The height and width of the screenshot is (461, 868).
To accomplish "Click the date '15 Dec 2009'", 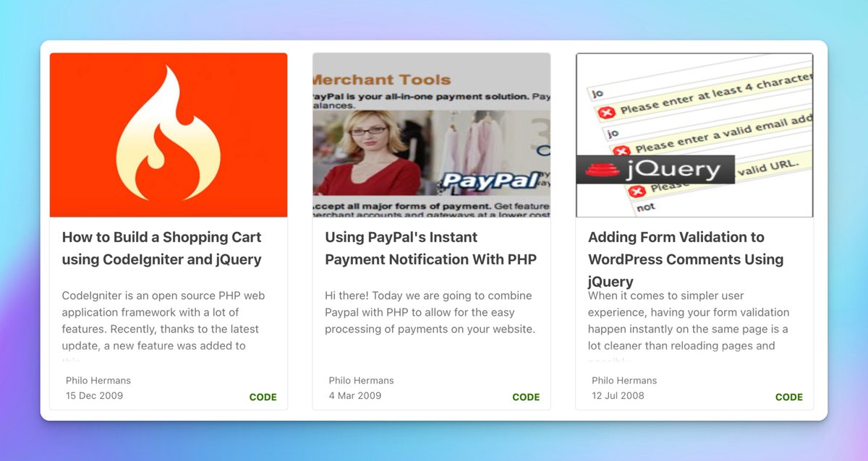I will 95,395.
